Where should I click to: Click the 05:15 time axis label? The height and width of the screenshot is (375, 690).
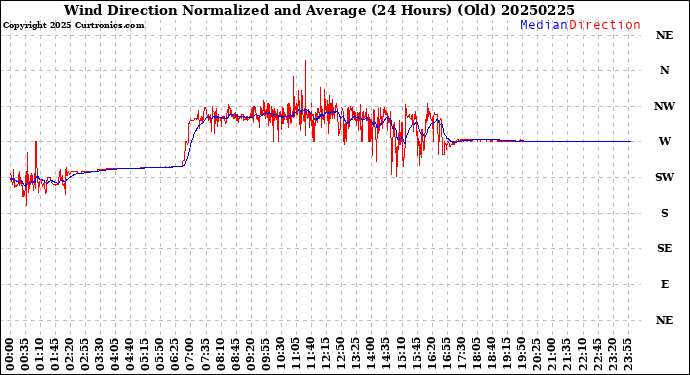145,354
